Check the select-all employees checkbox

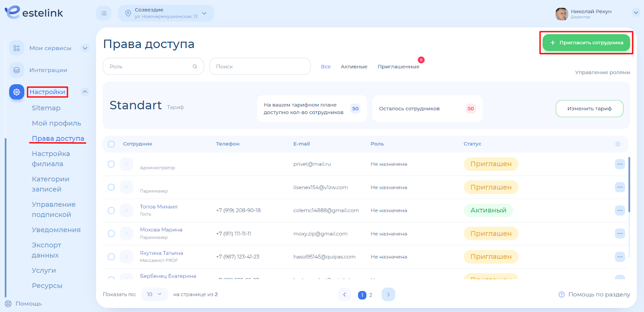tap(111, 144)
